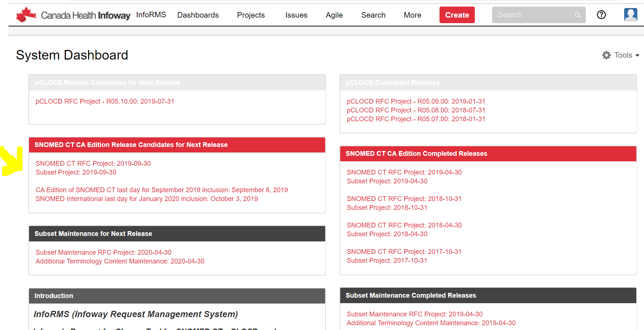
Task: Open CA Edition last day September 2019 link
Action: (162, 190)
